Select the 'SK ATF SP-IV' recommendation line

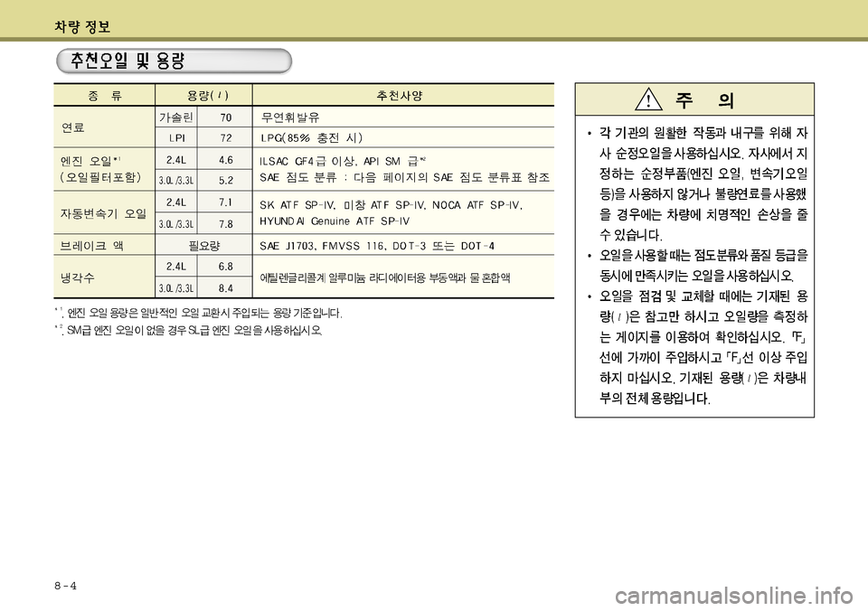pos(392,205)
